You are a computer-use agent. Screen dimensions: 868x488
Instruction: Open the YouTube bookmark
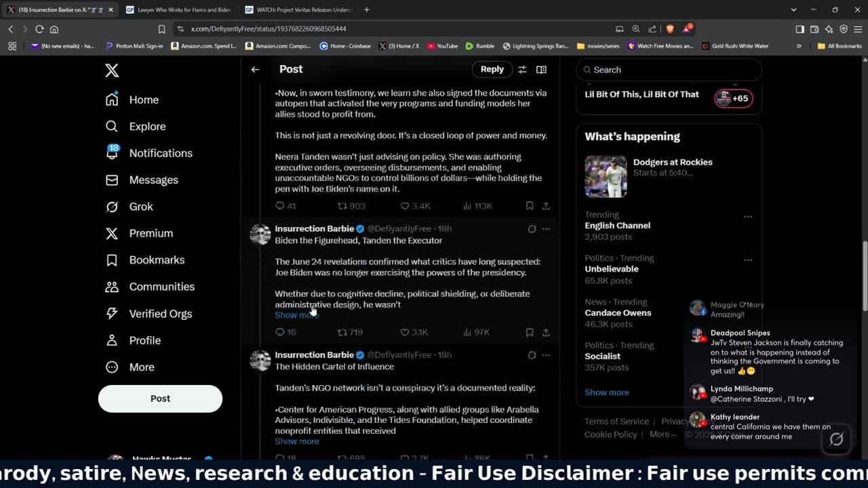pos(441,46)
